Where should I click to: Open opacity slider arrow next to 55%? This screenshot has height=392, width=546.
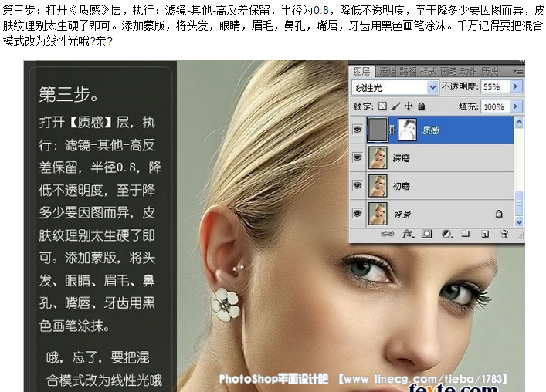tap(516, 86)
